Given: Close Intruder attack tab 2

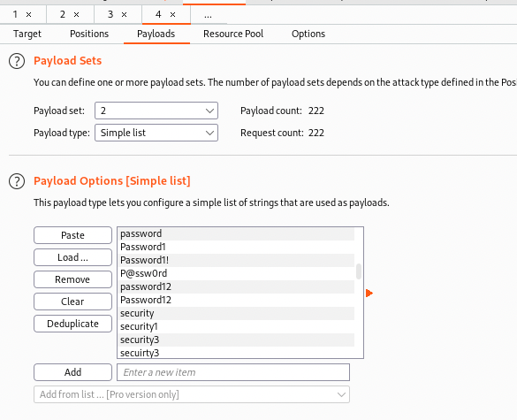Looking at the screenshot, I should pyautogui.click(x=77, y=14).
